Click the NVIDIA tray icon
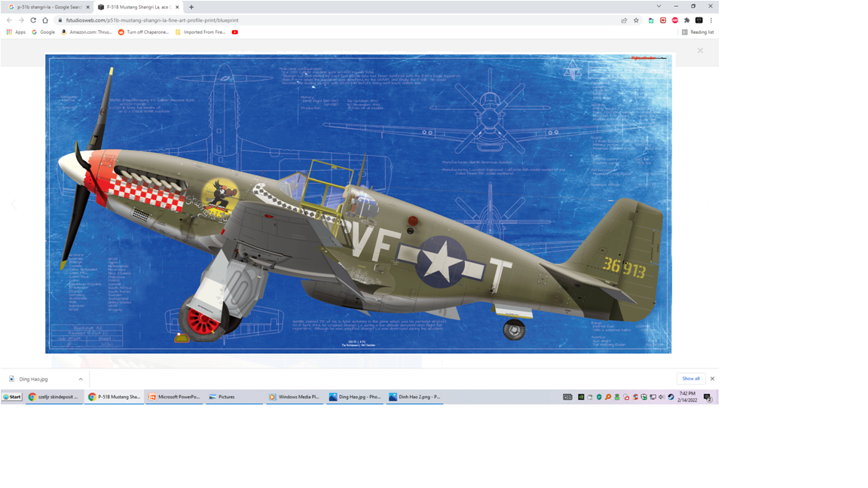 click(581, 397)
